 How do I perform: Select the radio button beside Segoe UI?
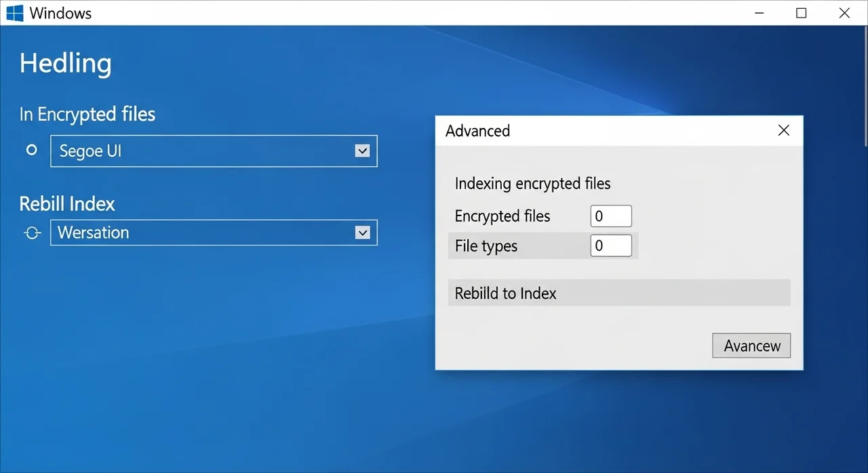point(31,150)
